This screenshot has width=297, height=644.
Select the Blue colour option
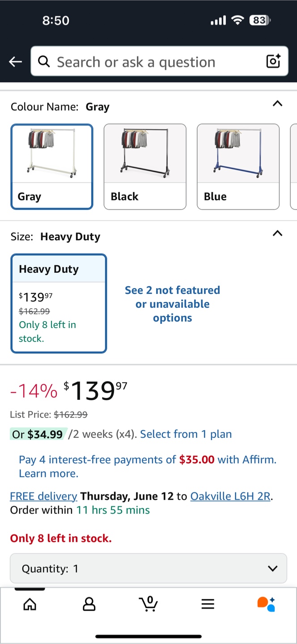pos(238,167)
